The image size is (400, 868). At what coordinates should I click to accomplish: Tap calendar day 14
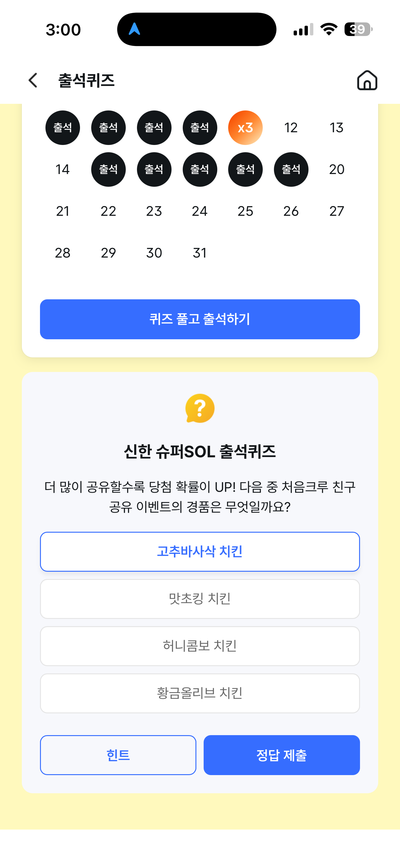[x=62, y=169]
